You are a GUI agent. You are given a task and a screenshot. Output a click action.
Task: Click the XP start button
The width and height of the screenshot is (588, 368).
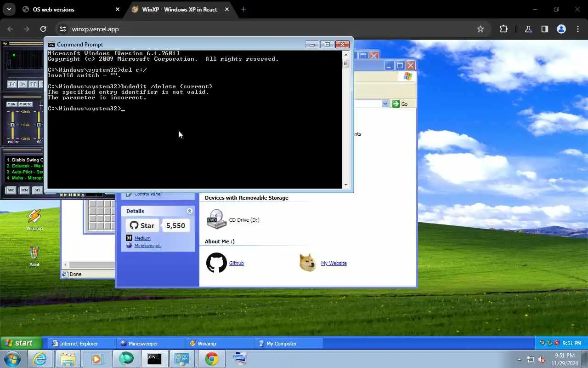tap(21, 343)
